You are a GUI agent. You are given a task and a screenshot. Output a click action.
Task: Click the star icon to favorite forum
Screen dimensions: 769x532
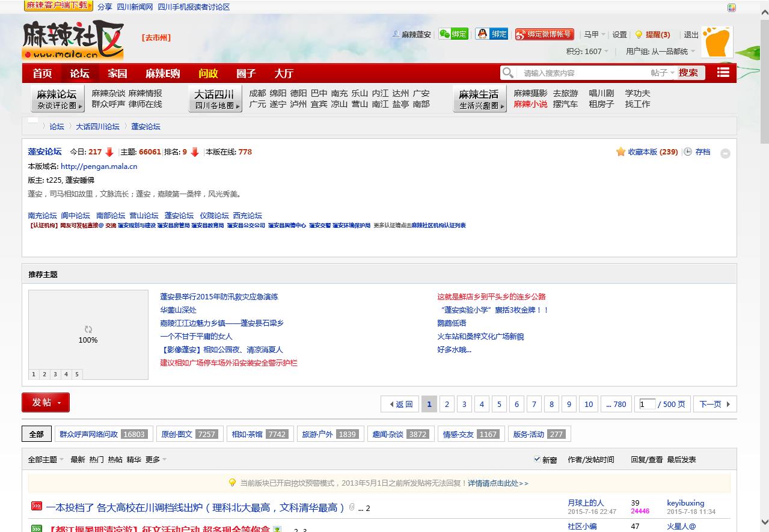tap(620, 152)
